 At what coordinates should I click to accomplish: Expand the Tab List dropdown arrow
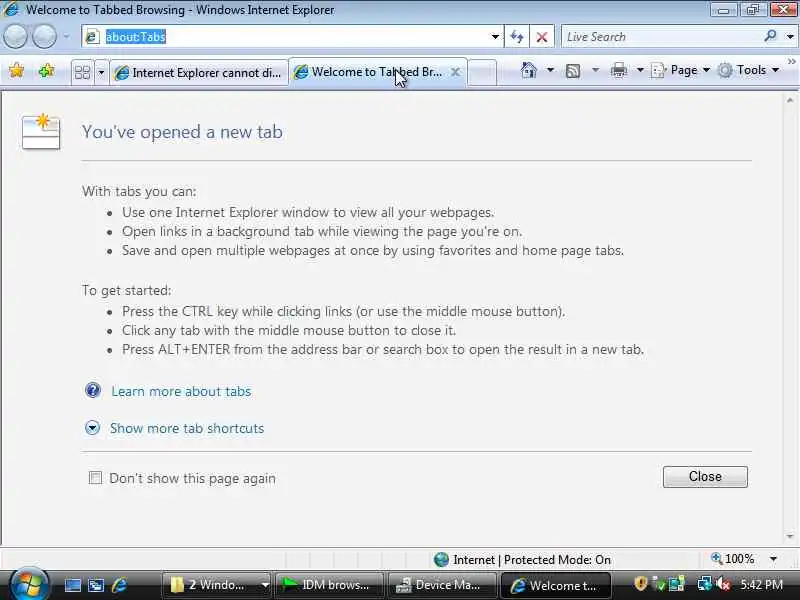(101, 72)
